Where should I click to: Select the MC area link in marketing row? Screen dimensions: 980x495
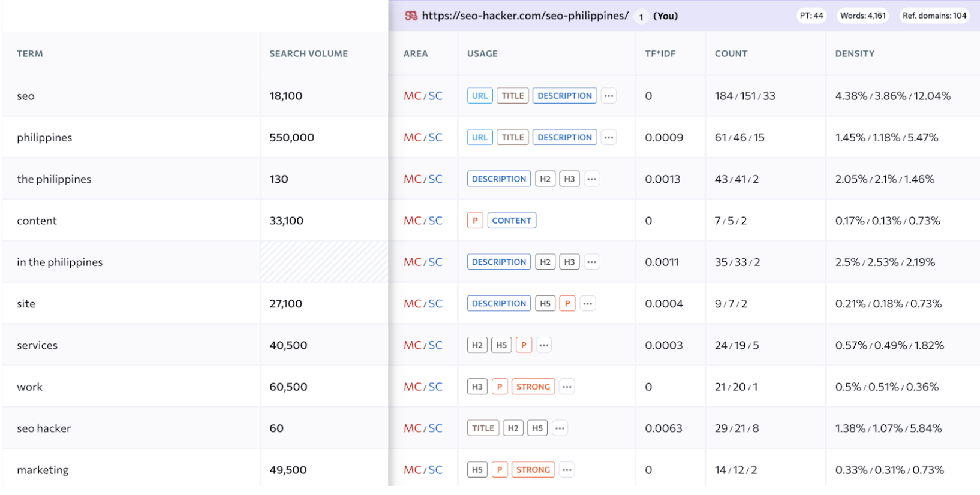click(412, 470)
